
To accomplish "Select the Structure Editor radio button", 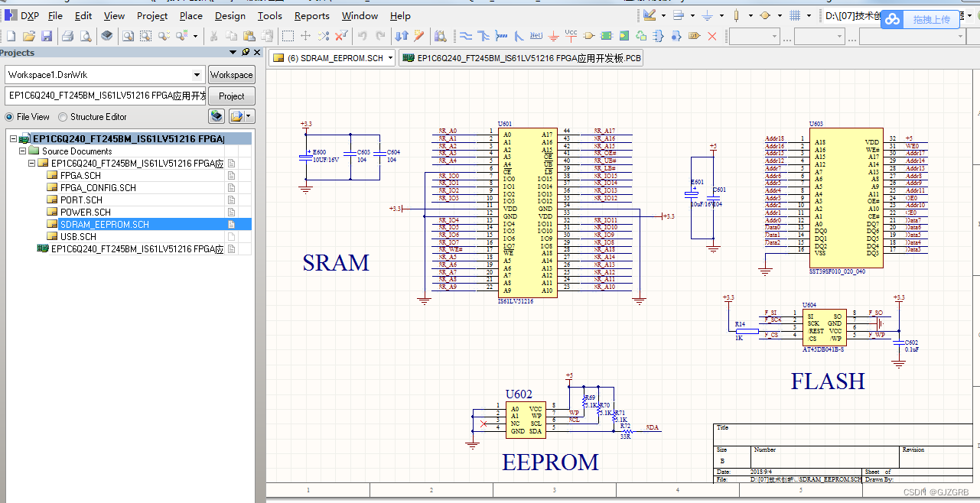I will tap(61, 116).
